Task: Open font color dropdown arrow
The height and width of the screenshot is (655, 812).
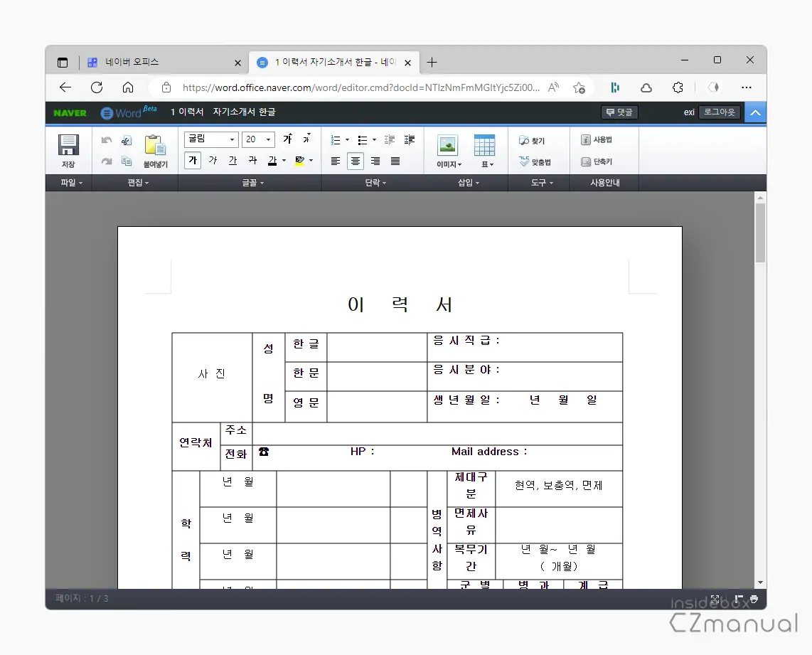Action: (284, 161)
